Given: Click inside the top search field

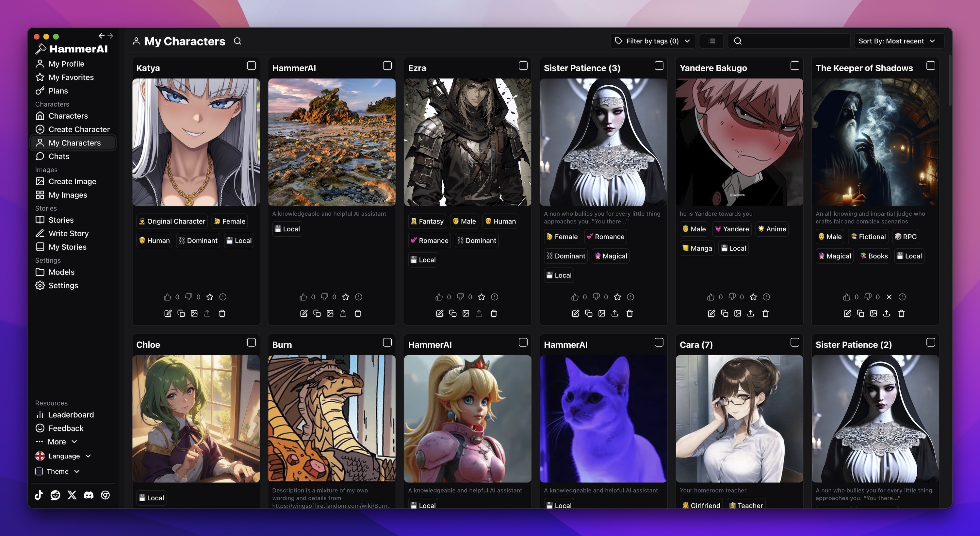Looking at the screenshot, I should coord(789,41).
